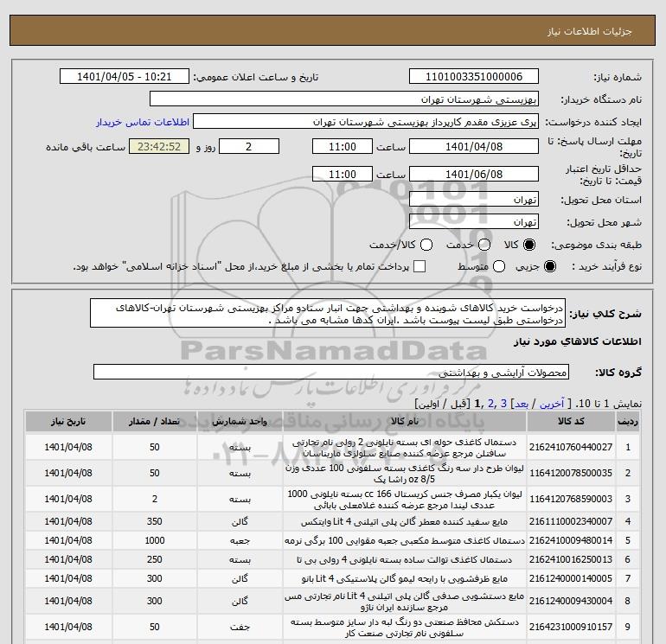Click the جعبه unit cell in row 5
The width and height of the screenshot is (666, 644).
coord(240,540)
